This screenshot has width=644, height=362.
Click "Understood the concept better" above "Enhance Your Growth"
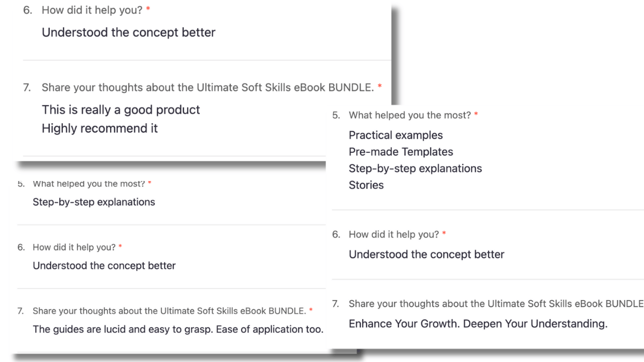click(x=426, y=254)
